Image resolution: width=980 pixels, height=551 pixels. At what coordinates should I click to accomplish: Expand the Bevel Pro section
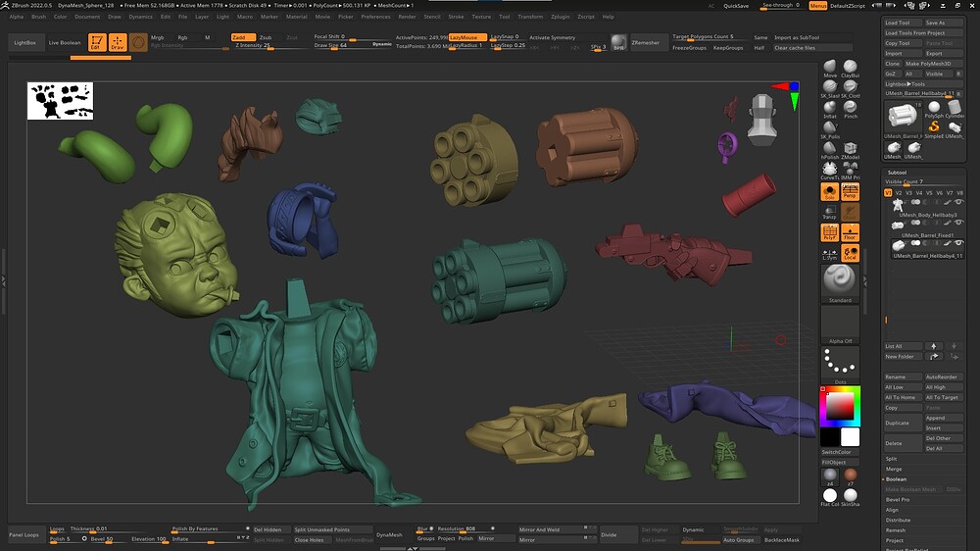click(x=898, y=500)
